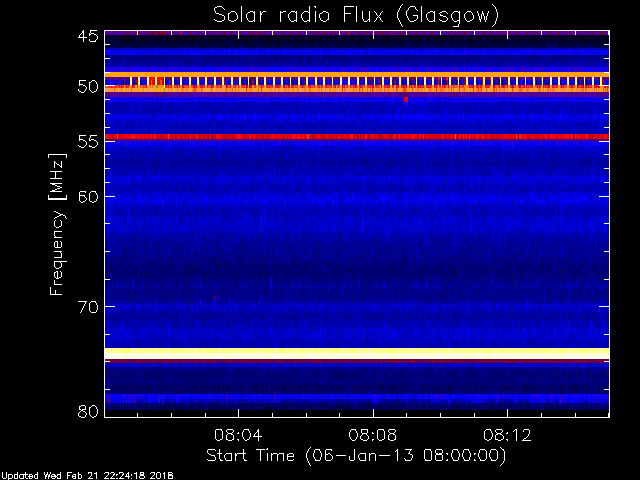Click the plot title Solar radio Flux (Glasgow)
Viewport: 640px width, 480px height.
pos(355,15)
